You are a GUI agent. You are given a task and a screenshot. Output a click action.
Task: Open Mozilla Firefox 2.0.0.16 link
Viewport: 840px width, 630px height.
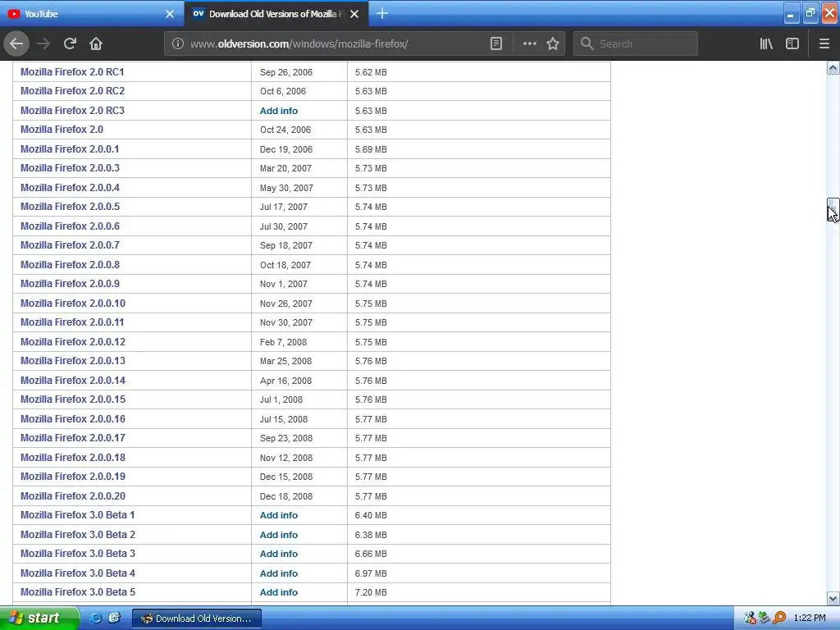(x=73, y=419)
